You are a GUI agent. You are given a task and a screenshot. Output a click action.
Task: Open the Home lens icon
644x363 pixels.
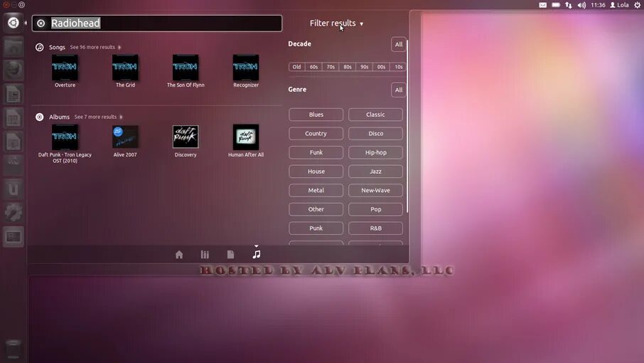[x=179, y=255]
